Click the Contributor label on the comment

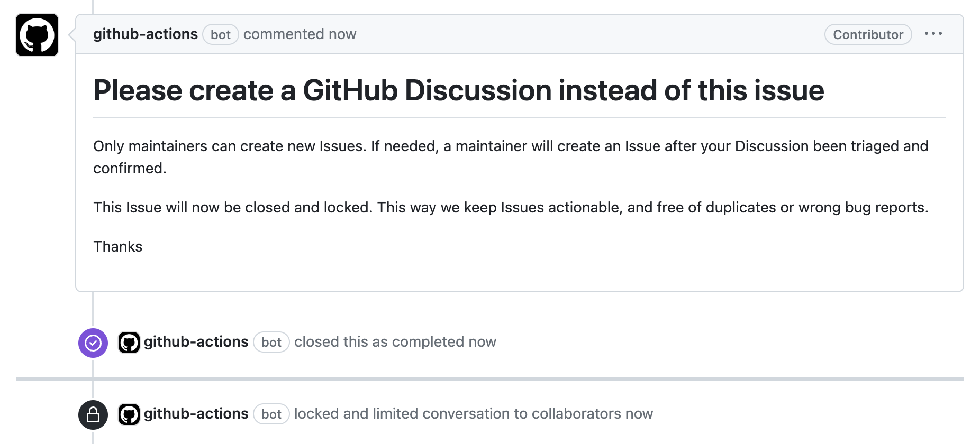pos(868,34)
